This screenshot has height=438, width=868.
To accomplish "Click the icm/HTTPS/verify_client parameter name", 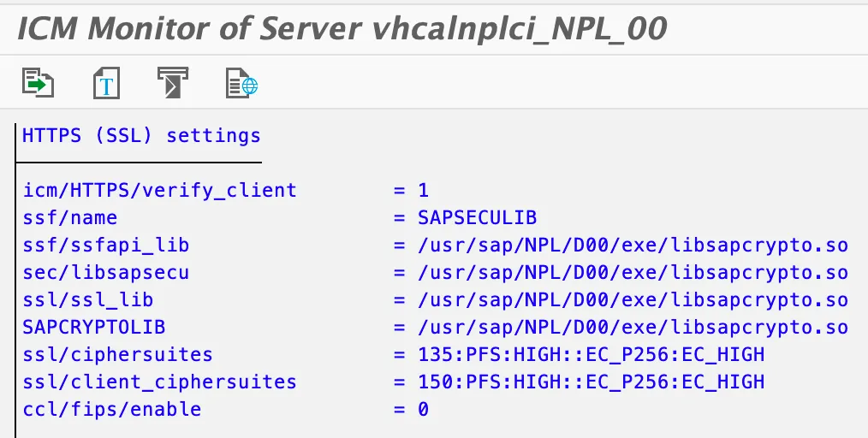I will [159, 190].
